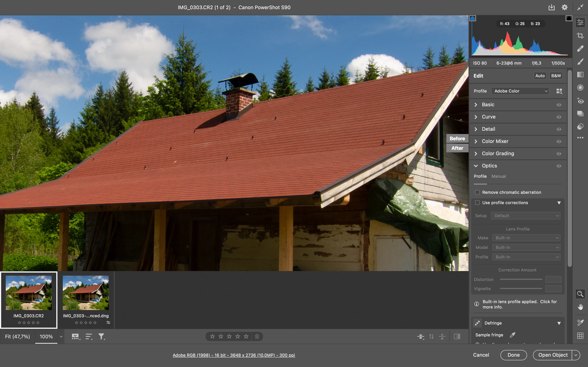Viewport: 588px width, 367px height.
Task: Open the filmstrip filter funnel icon
Action: pos(101,336)
